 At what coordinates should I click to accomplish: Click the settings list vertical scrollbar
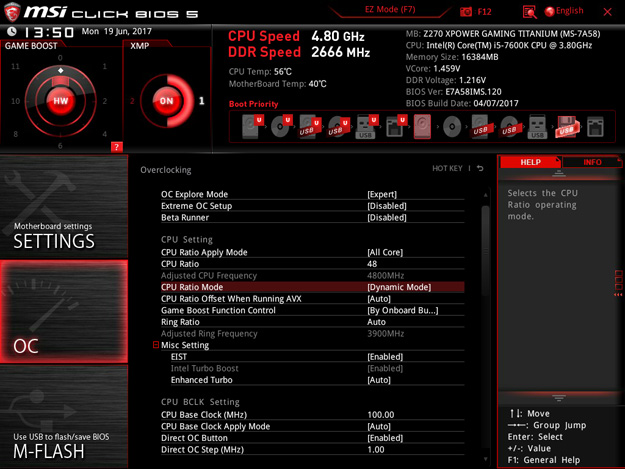point(486,250)
